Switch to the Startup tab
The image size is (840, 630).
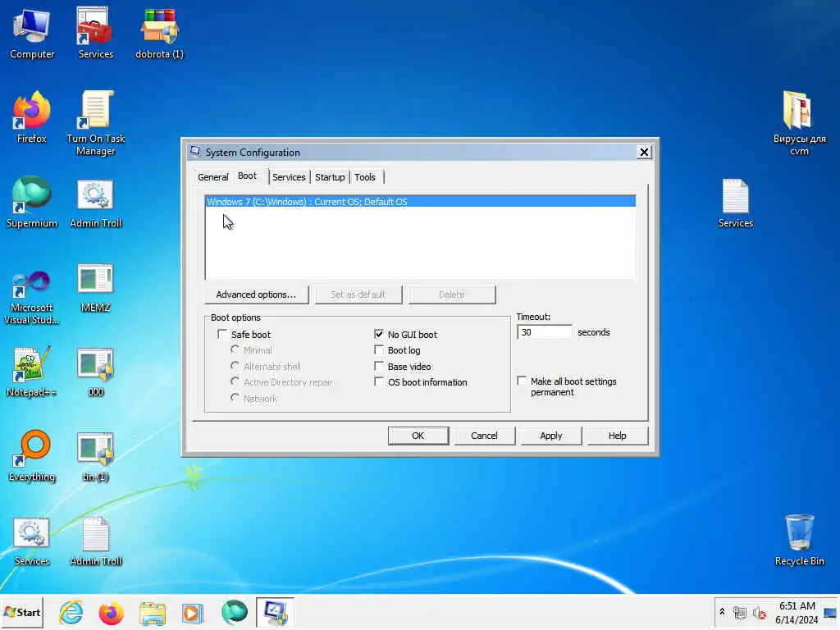(330, 177)
